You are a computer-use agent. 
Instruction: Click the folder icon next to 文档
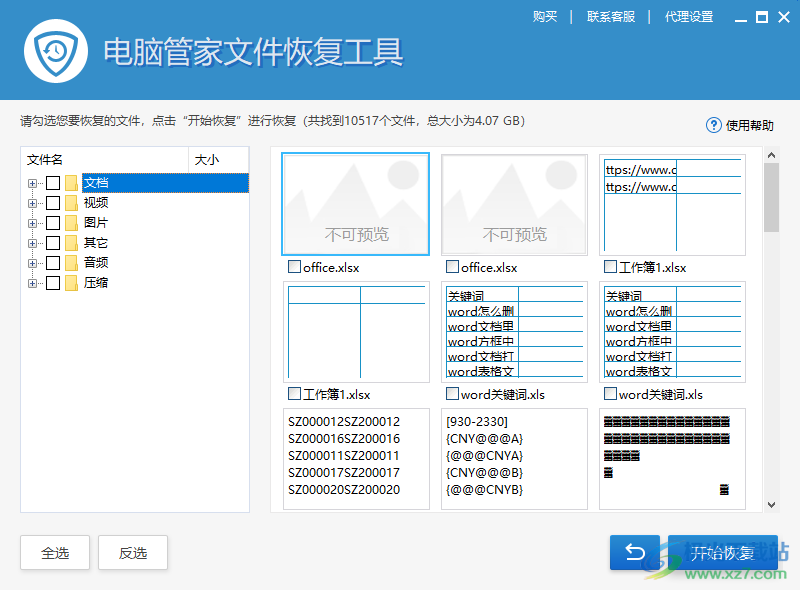(72, 182)
